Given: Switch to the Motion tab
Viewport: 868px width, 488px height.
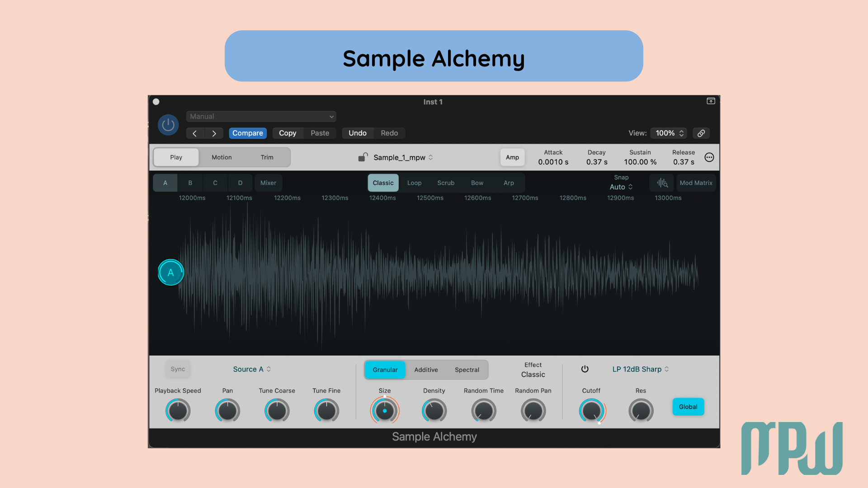Looking at the screenshot, I should (222, 157).
